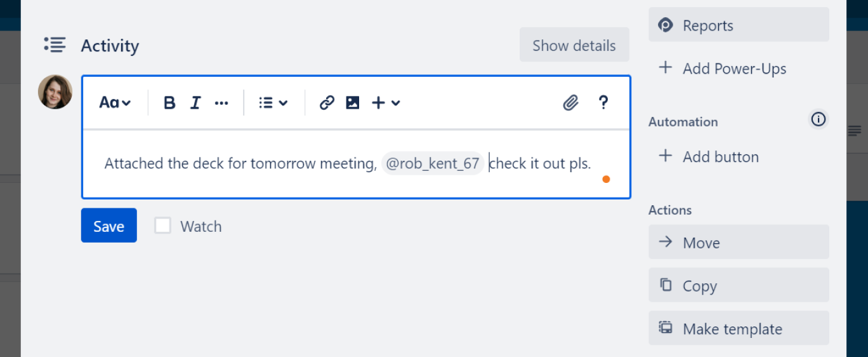The image size is (868, 357).
Task: Open the Reports power-up
Action: point(739,25)
